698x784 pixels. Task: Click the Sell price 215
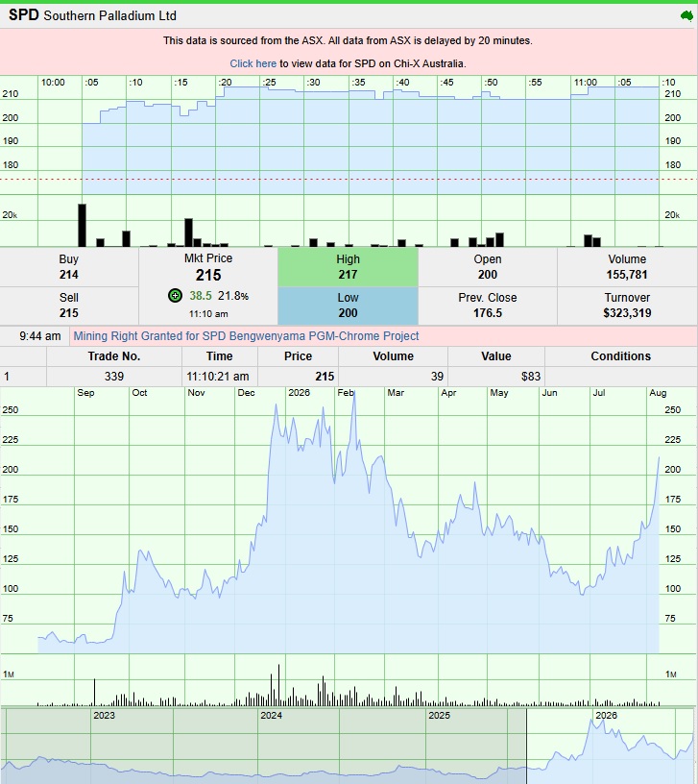pos(69,313)
